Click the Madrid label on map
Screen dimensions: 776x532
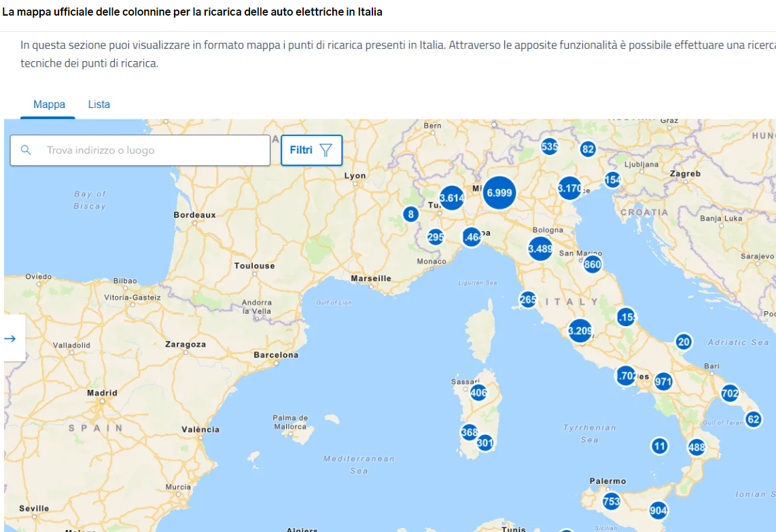point(102,393)
